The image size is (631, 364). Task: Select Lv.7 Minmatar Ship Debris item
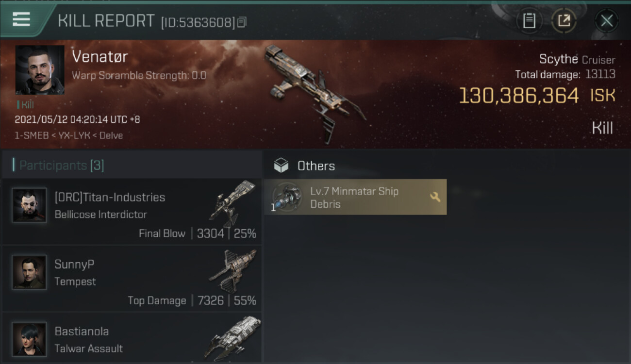[355, 197]
